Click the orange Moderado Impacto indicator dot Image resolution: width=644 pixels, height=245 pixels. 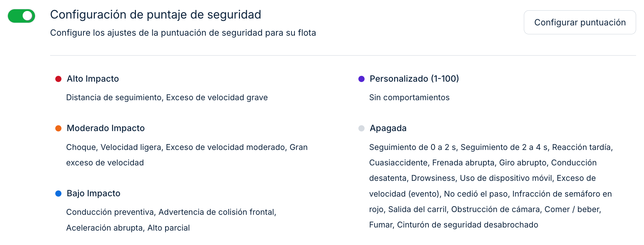pyautogui.click(x=58, y=128)
